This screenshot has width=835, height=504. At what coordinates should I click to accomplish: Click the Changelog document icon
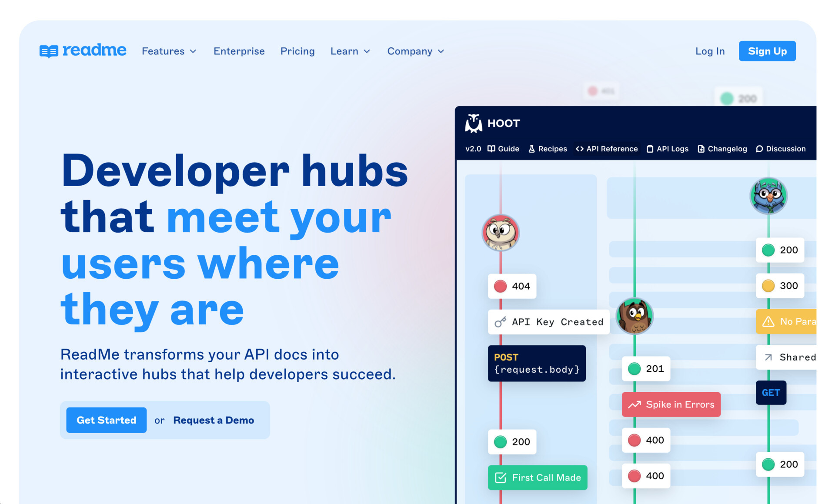click(701, 149)
